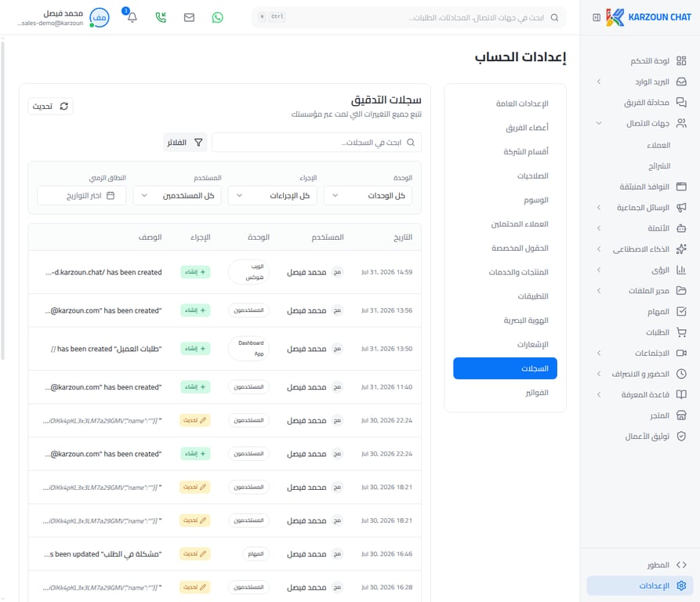This screenshot has width=700, height=602.
Task: Expand الرسائل الجماعية chevron
Action: coord(599,207)
